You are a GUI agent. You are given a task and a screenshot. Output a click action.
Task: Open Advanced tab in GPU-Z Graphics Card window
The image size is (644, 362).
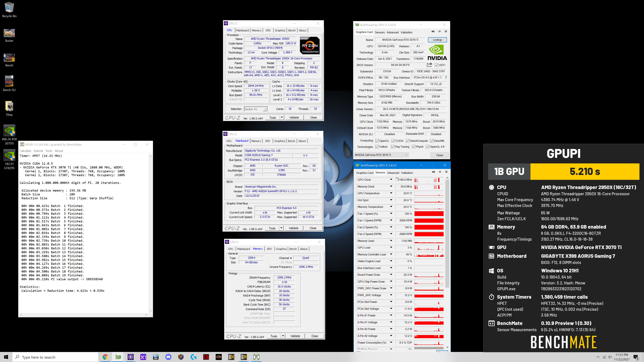pyautogui.click(x=392, y=32)
